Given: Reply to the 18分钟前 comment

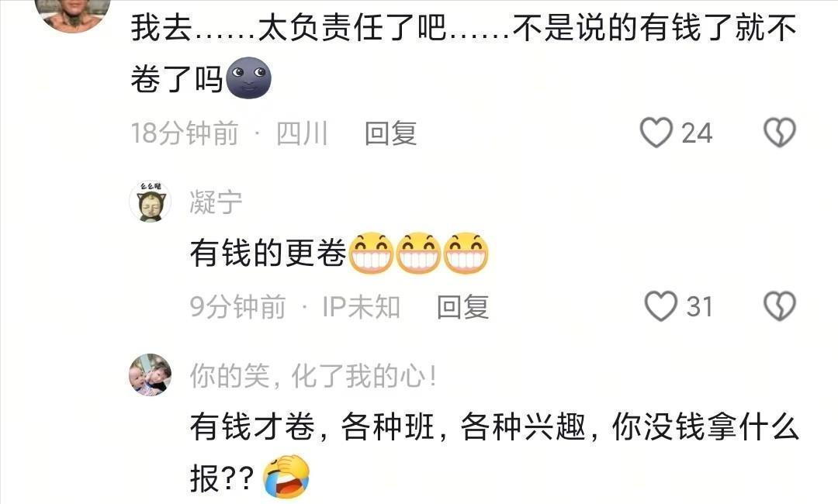Looking at the screenshot, I should click(x=390, y=133).
